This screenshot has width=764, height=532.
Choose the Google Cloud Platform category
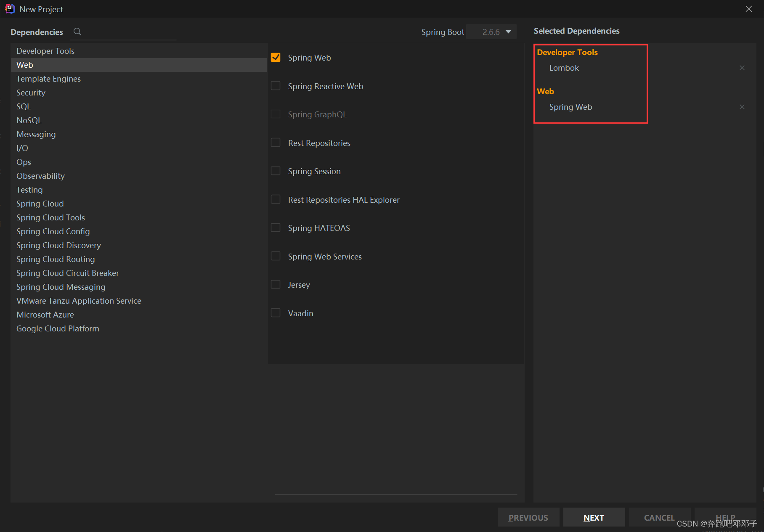[139, 328]
